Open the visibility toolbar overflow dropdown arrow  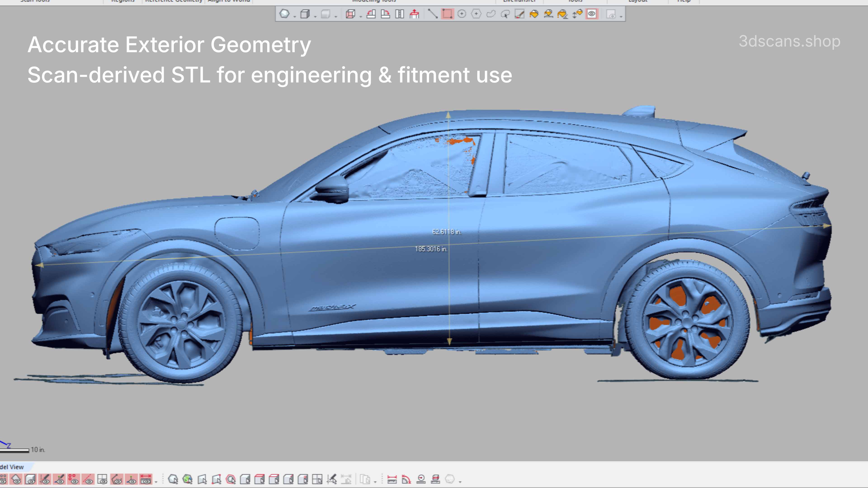tap(156, 482)
